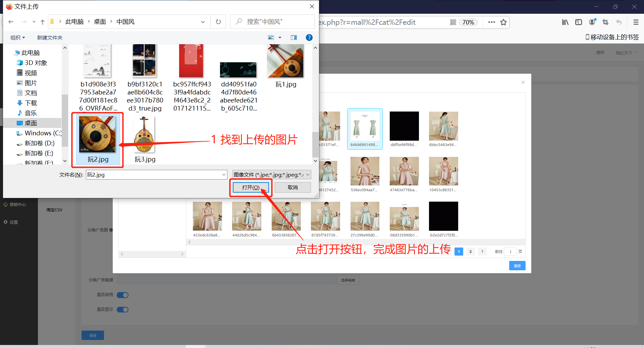
Task: Click 新建文件夹 button
Action: coord(50,38)
